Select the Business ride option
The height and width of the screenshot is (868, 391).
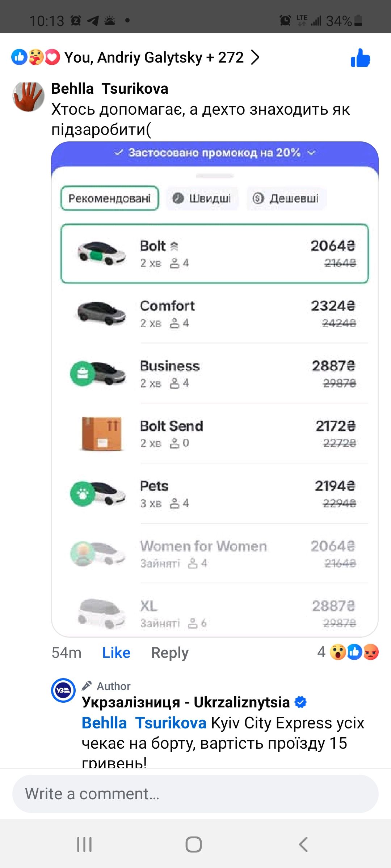click(215, 374)
